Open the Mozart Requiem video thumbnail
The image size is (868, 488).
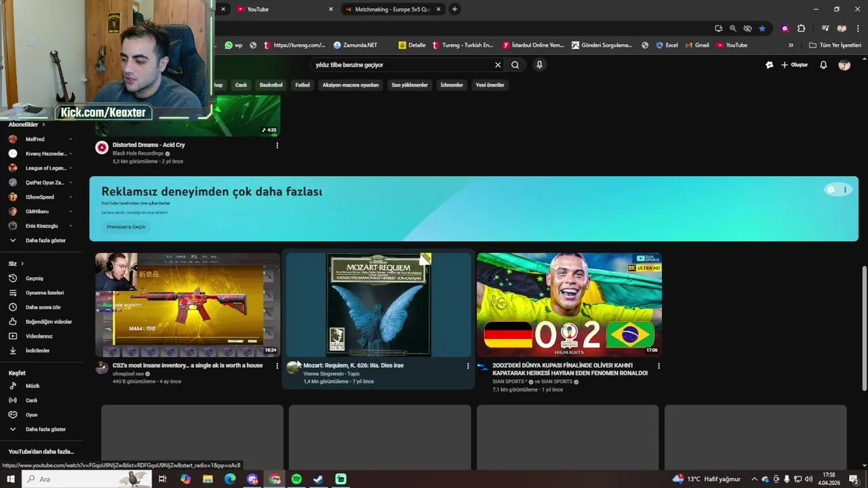point(378,305)
